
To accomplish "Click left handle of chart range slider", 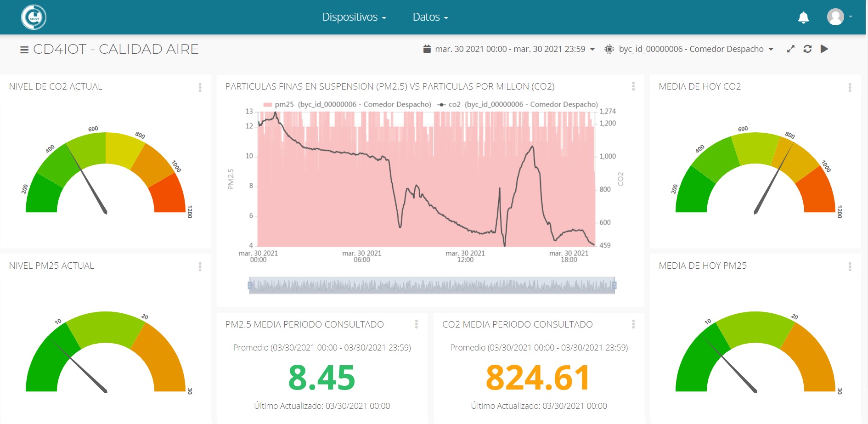I will tap(250, 285).
